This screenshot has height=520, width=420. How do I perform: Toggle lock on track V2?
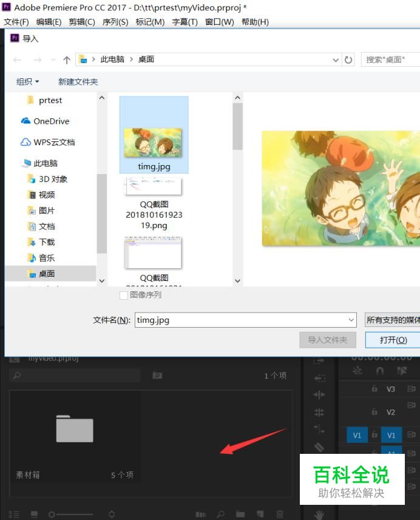[x=374, y=412]
